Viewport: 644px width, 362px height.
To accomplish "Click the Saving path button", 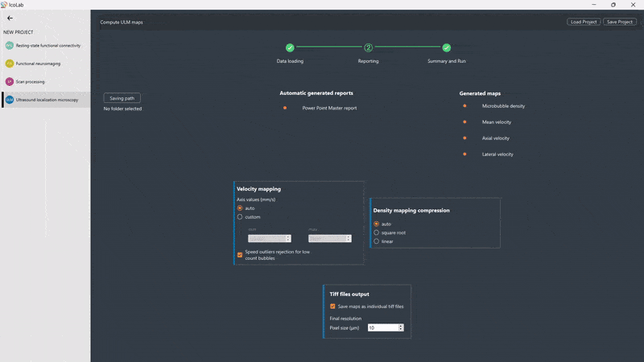I will click(x=122, y=98).
